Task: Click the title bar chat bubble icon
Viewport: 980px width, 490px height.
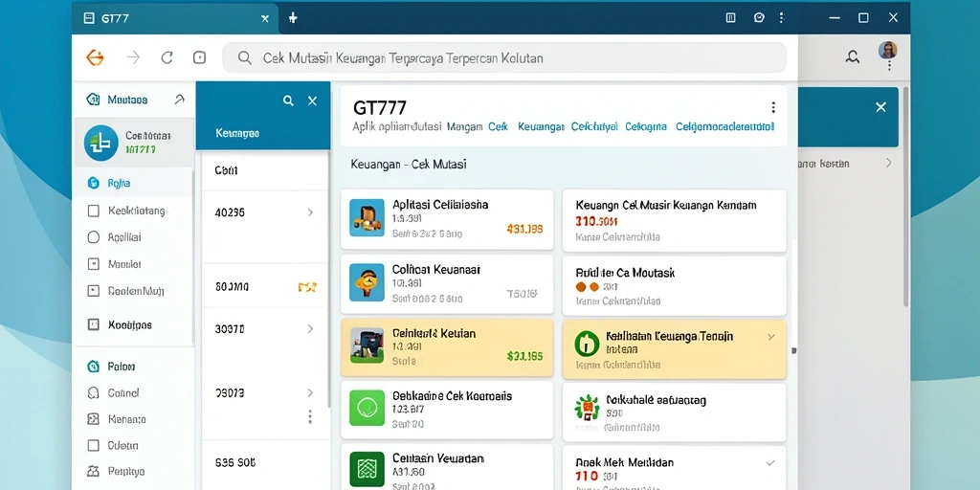Action: coord(759,18)
